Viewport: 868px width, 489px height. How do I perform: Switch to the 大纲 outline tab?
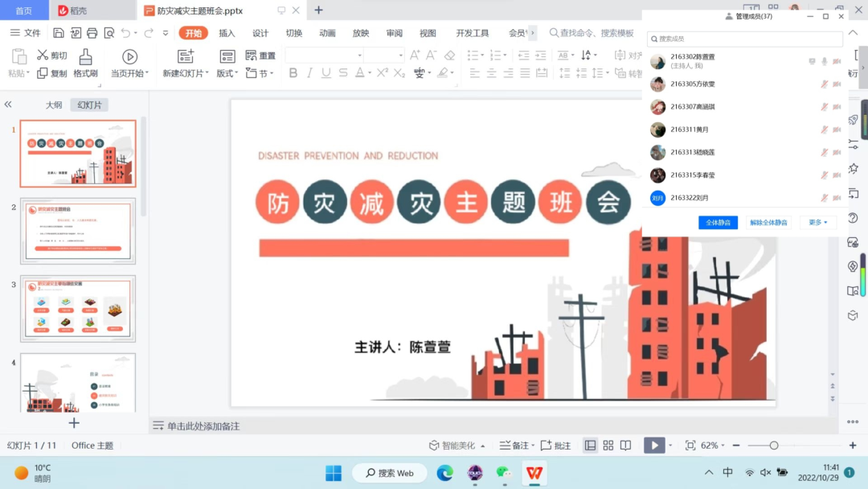point(54,105)
